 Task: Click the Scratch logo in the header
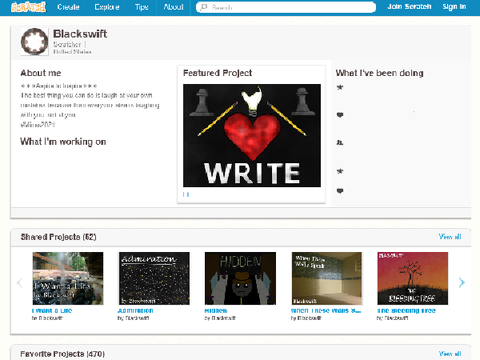point(28,7)
